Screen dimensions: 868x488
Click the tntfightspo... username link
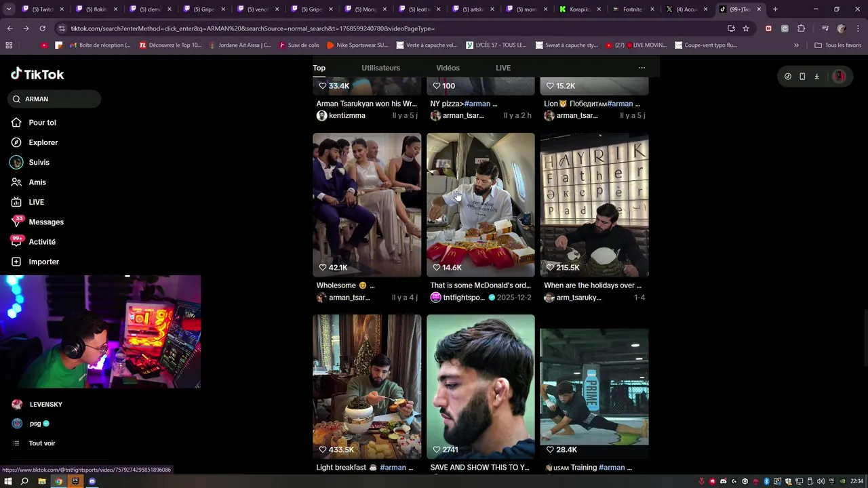tap(464, 298)
